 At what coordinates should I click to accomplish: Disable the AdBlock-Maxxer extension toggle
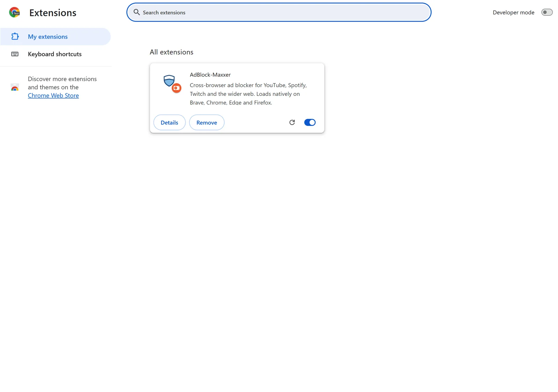tap(310, 122)
